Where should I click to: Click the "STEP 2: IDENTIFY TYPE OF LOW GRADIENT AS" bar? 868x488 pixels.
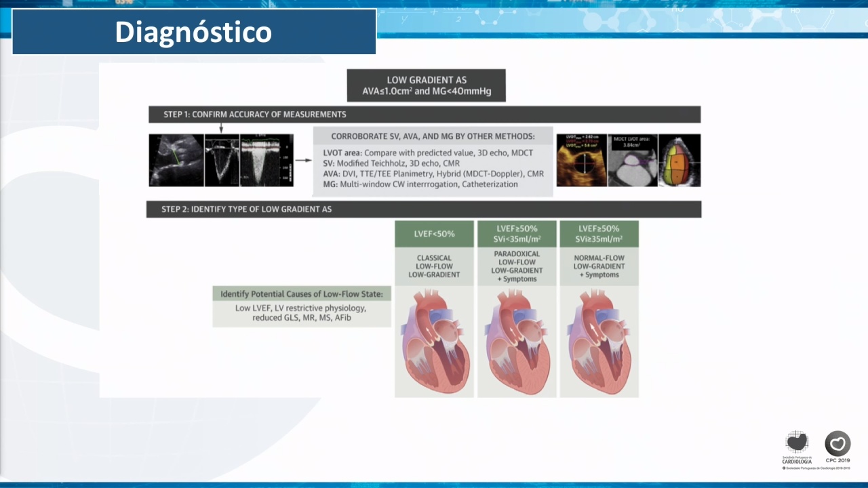click(x=424, y=209)
